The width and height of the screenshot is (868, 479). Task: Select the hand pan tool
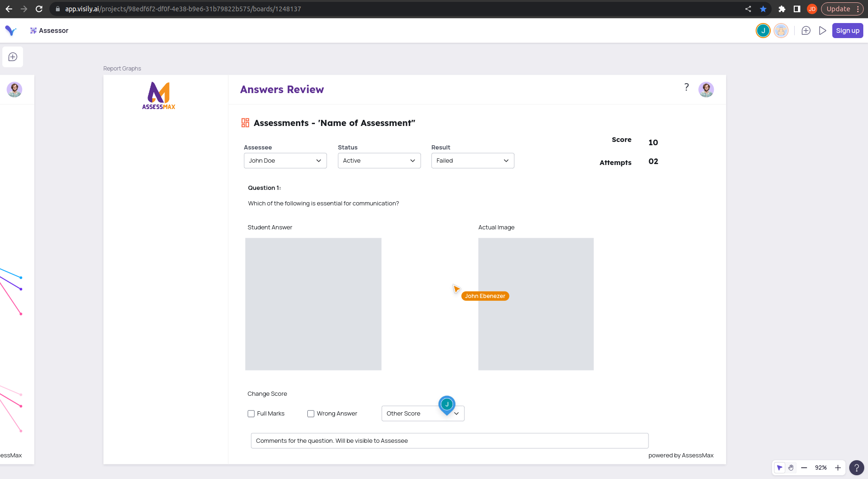point(791,468)
